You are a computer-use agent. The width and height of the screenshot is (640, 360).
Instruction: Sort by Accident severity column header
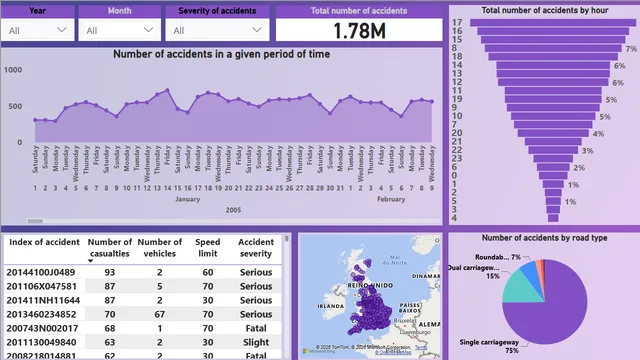pyautogui.click(x=256, y=248)
